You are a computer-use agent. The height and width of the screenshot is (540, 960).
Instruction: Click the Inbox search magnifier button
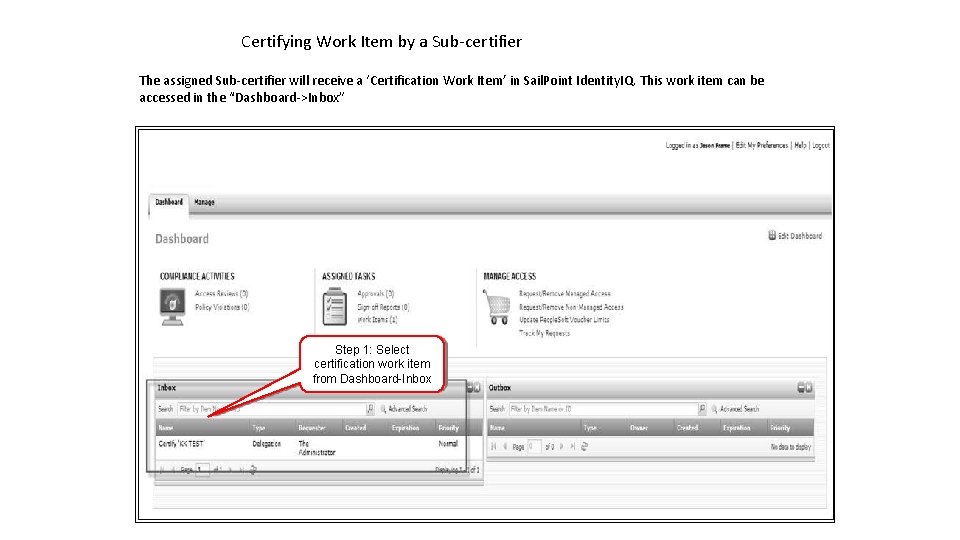click(x=370, y=408)
